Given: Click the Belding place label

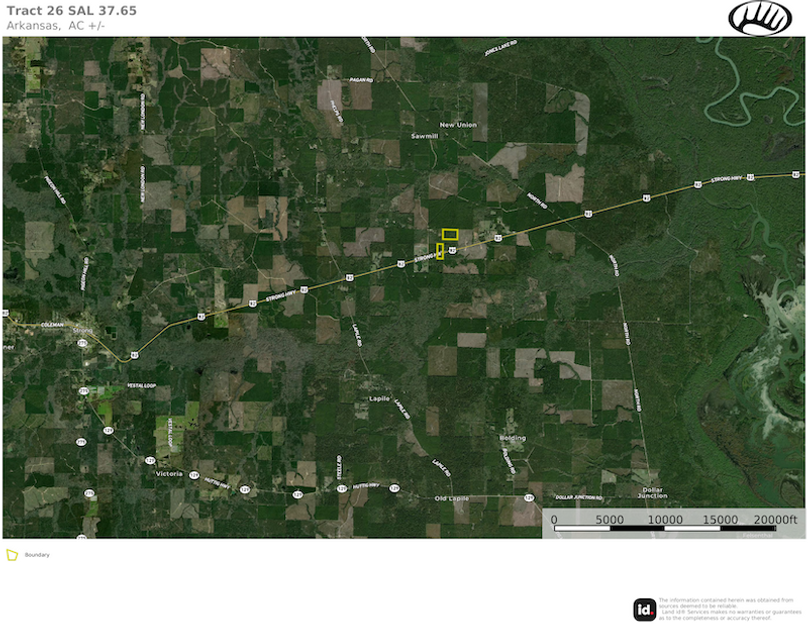Looking at the screenshot, I should [x=512, y=438].
